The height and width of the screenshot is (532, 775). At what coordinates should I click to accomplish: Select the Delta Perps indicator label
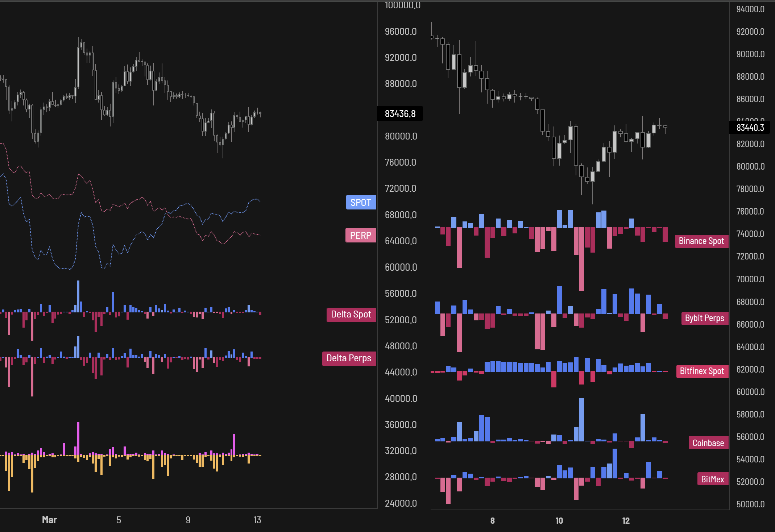click(x=348, y=358)
